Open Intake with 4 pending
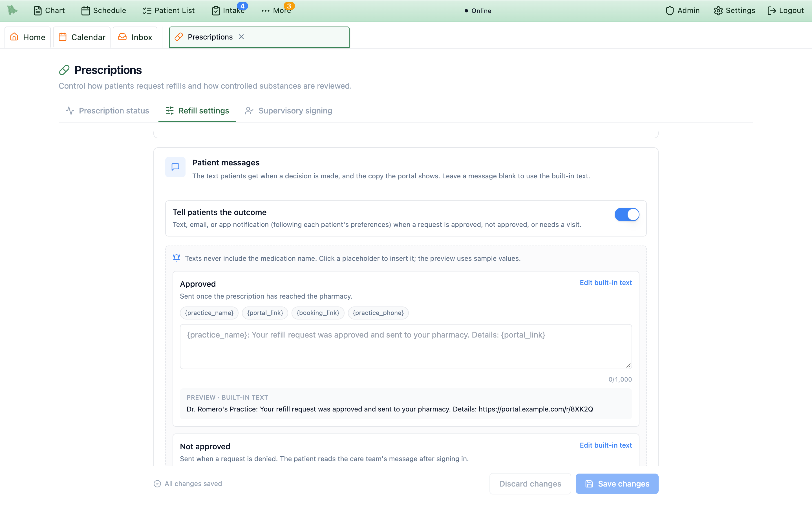Screen dimensions: 812x508 click(228, 10)
